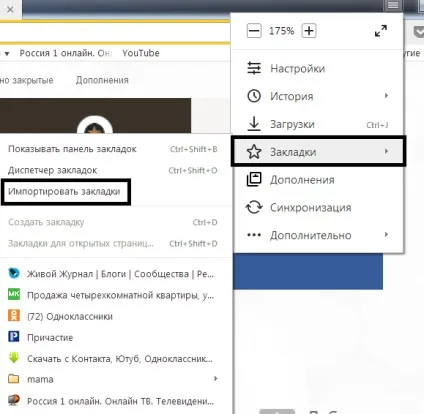This screenshot has height=414, width=424.
Task: Open История menu entry
Action: [317, 96]
